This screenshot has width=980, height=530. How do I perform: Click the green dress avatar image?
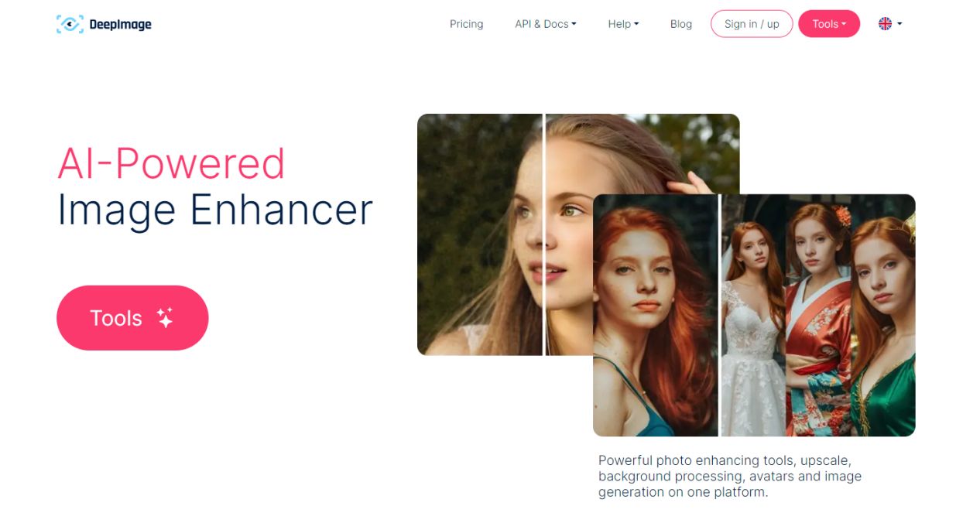[882, 315]
